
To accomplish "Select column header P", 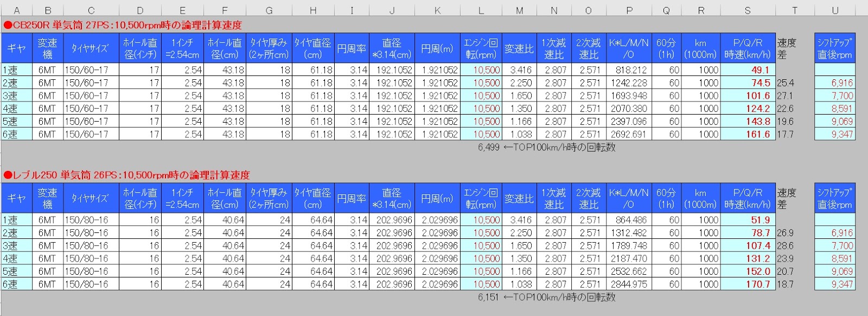I will click(x=629, y=10).
